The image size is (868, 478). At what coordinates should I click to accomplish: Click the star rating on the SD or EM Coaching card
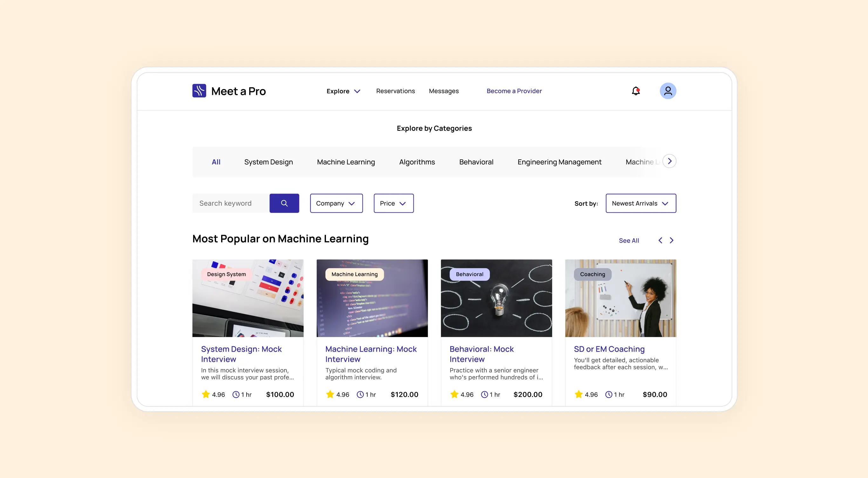pos(579,394)
